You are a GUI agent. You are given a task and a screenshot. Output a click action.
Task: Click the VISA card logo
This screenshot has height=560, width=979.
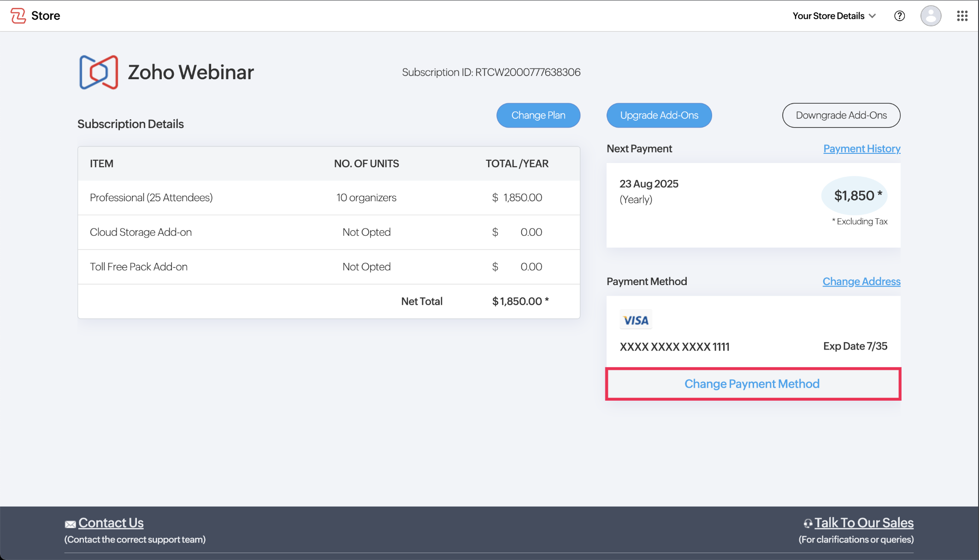pyautogui.click(x=636, y=320)
